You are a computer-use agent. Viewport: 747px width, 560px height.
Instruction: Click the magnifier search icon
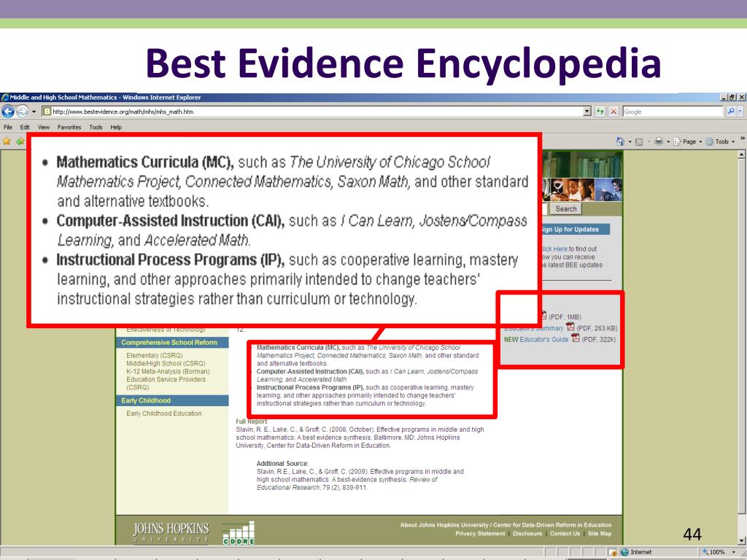(731, 112)
